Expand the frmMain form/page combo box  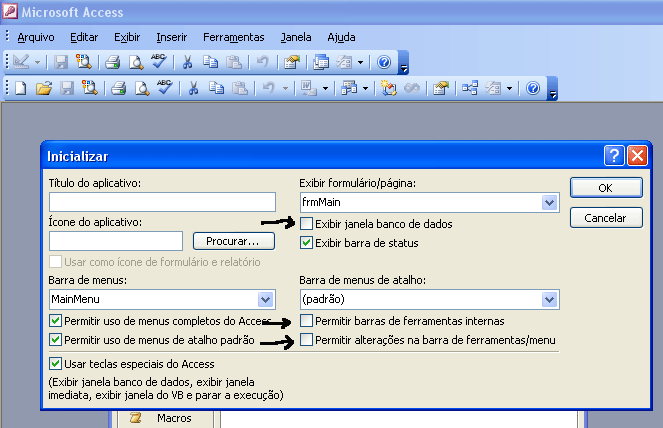tap(549, 203)
